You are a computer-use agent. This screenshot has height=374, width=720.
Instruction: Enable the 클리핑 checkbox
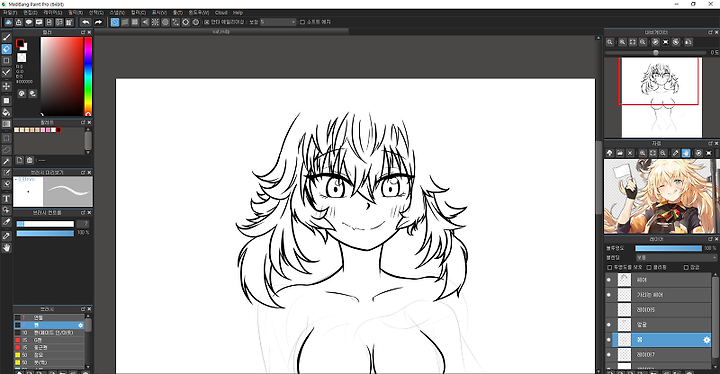(649, 267)
